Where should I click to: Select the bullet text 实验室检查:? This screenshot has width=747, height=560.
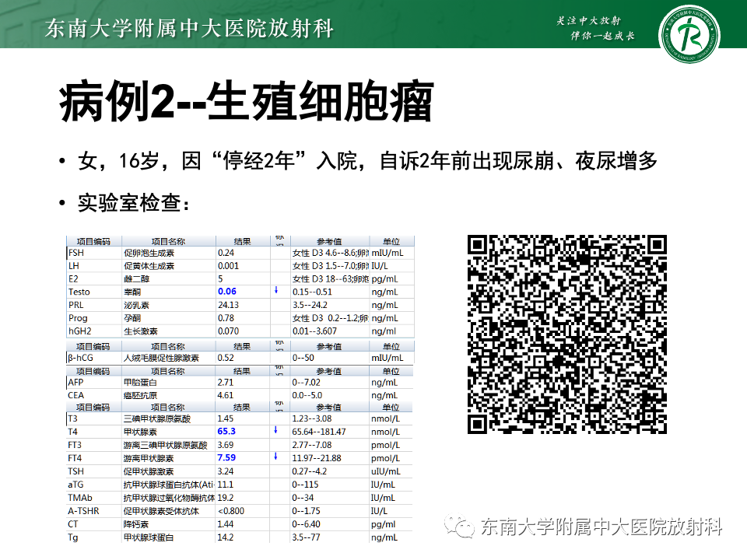tap(134, 203)
